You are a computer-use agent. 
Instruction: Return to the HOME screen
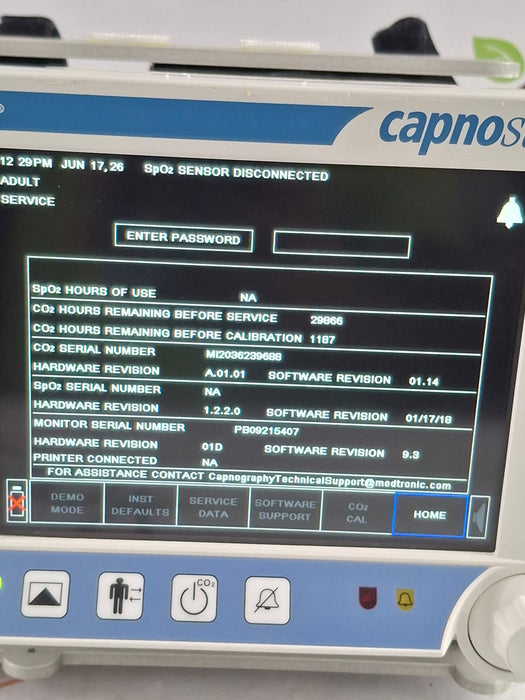[x=430, y=515]
